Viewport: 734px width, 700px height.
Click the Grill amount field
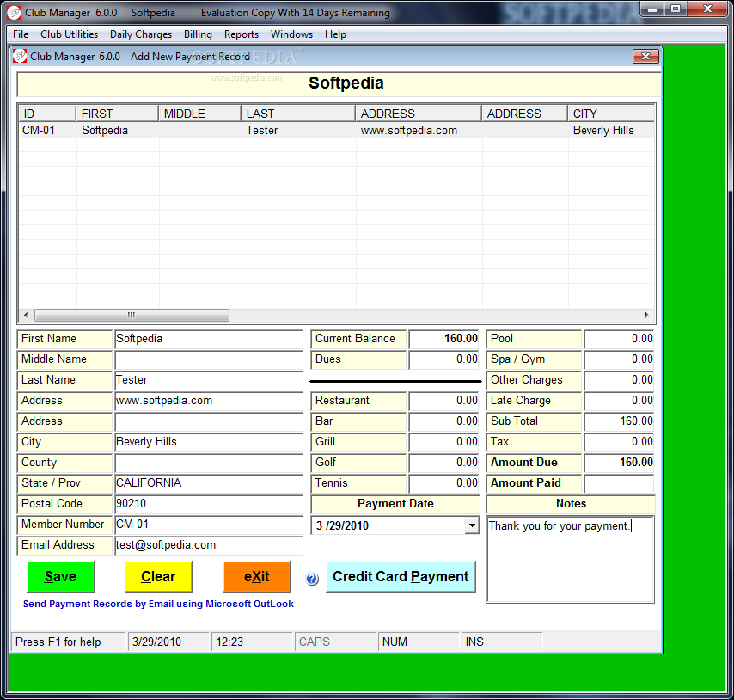click(444, 442)
